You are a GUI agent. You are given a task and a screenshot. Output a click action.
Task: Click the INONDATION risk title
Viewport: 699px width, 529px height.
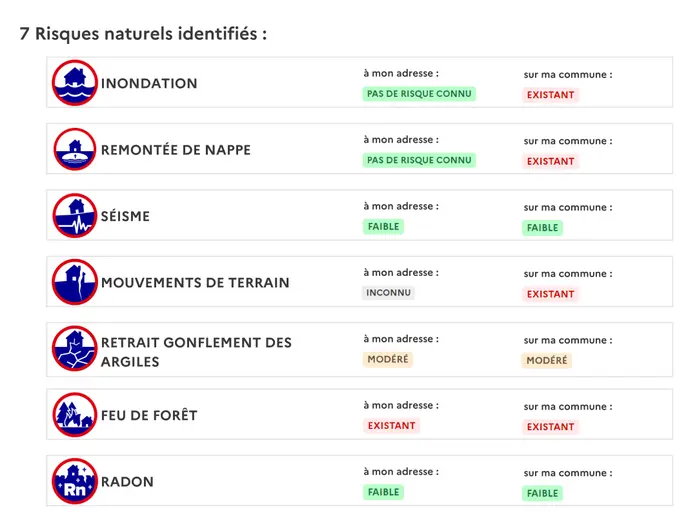coord(149,83)
